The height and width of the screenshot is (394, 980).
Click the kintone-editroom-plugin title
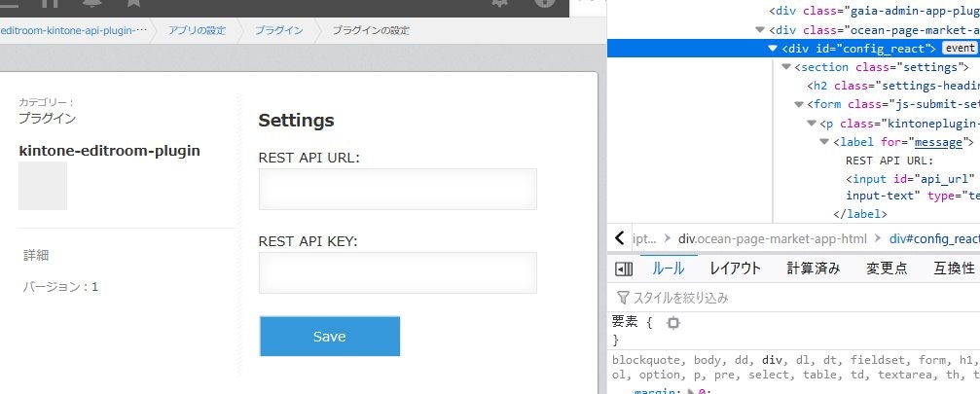click(x=109, y=151)
